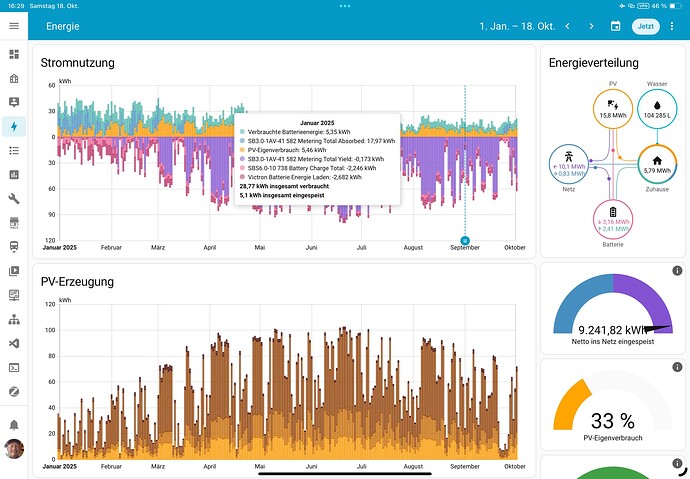Open the HACS store icon

click(x=14, y=223)
